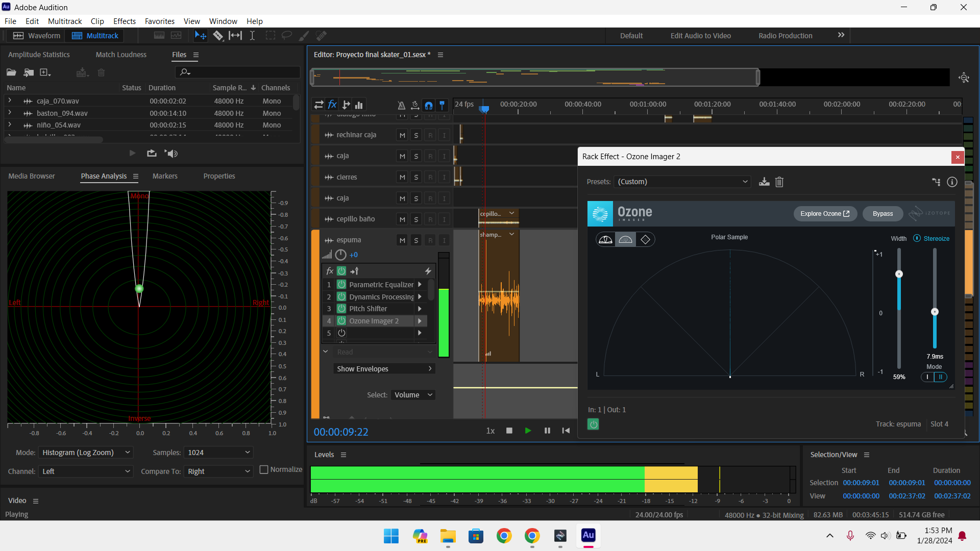The width and height of the screenshot is (980, 551).
Task: Click the Import File folder icon
Action: (29, 72)
